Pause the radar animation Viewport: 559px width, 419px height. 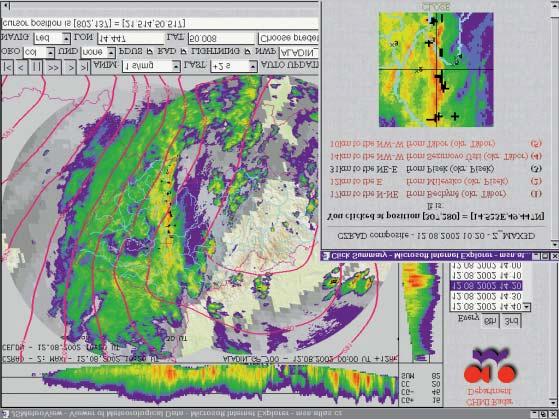(x=36, y=67)
